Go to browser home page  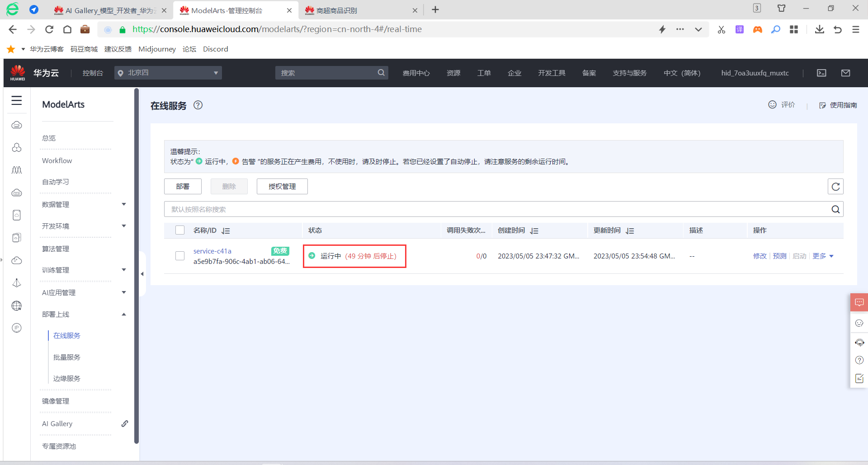click(67, 29)
